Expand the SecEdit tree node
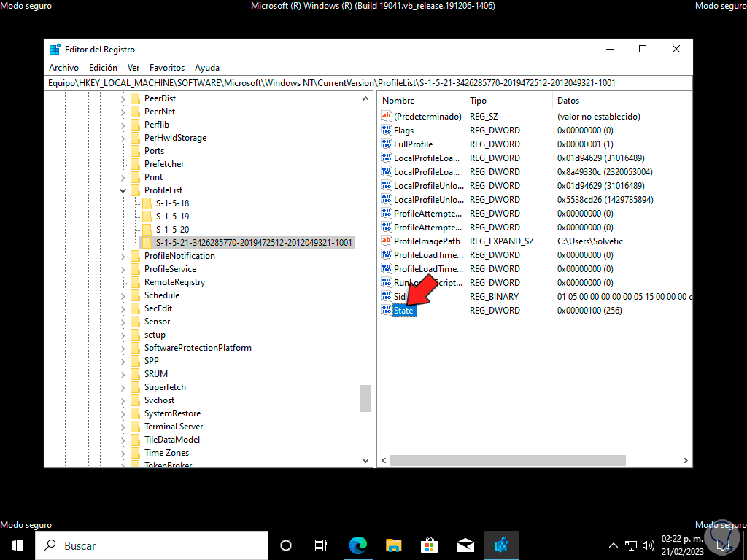747x560 pixels. [x=123, y=308]
